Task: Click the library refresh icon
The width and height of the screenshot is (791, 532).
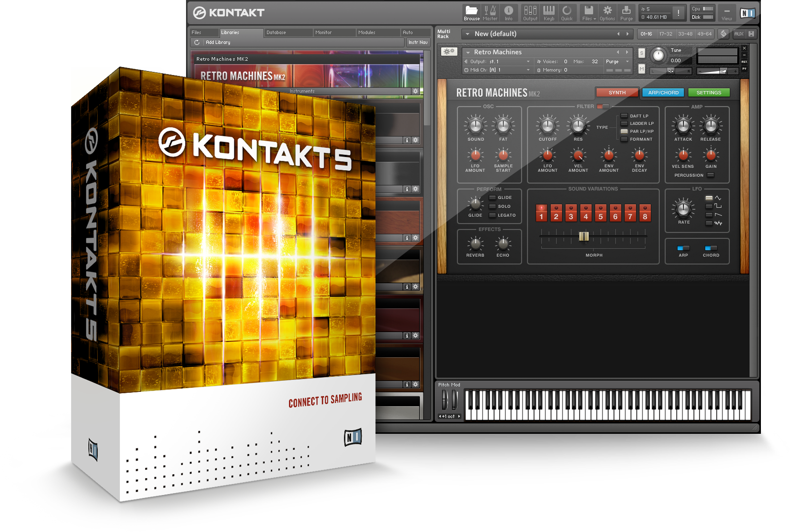Action: (197, 42)
